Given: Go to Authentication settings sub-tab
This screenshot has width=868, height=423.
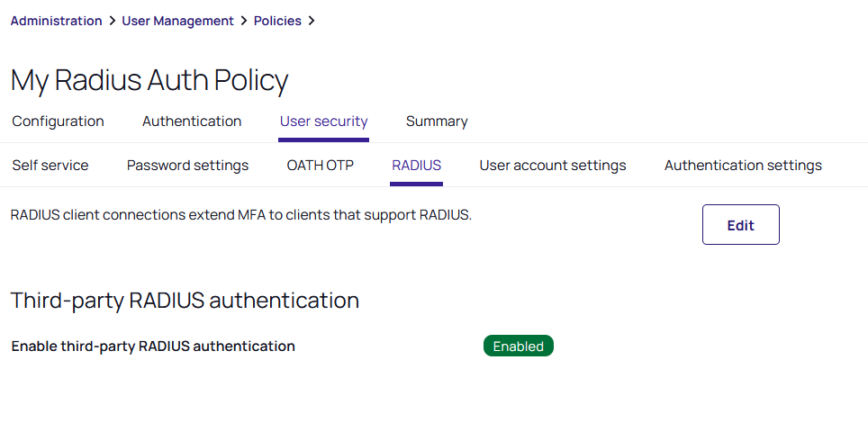Looking at the screenshot, I should [743, 166].
